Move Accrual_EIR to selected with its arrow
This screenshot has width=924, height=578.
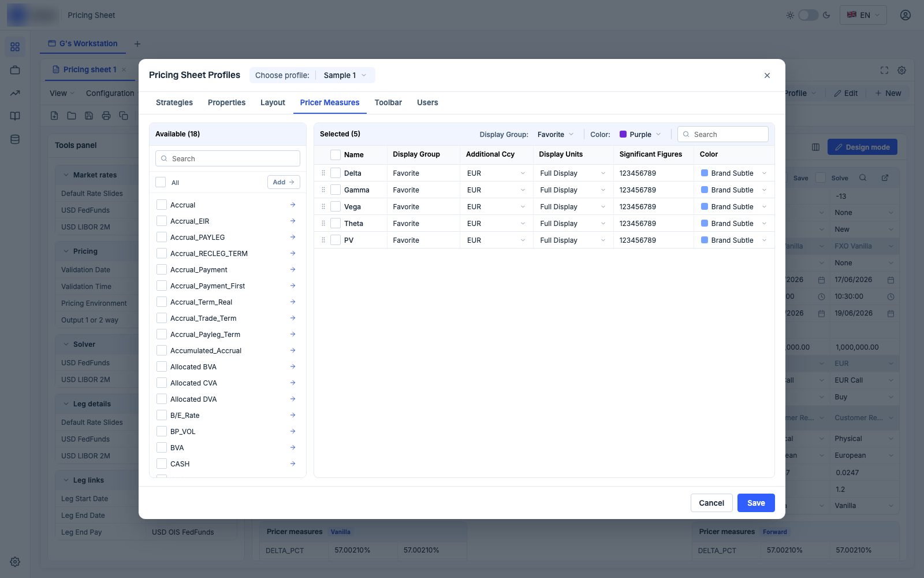click(x=293, y=221)
